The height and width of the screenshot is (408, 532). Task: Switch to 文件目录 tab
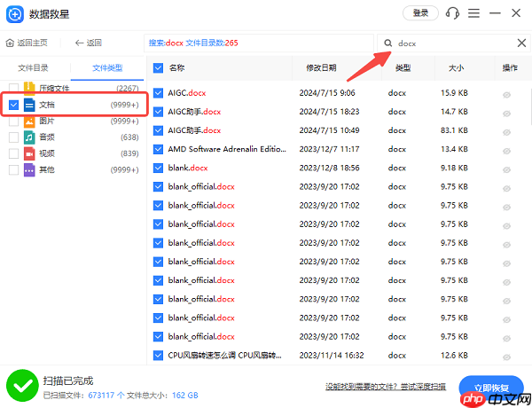tap(34, 68)
